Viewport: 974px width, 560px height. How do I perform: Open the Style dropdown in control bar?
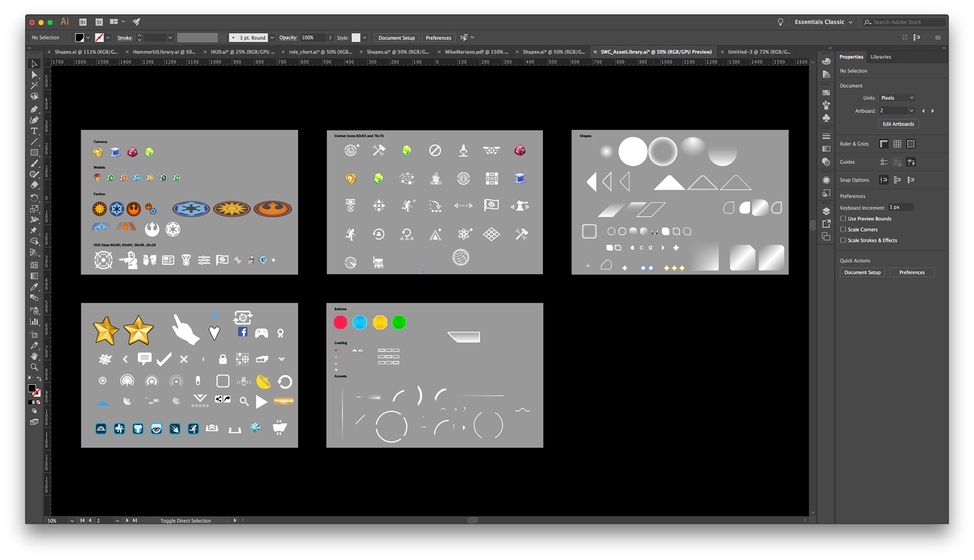(x=364, y=38)
